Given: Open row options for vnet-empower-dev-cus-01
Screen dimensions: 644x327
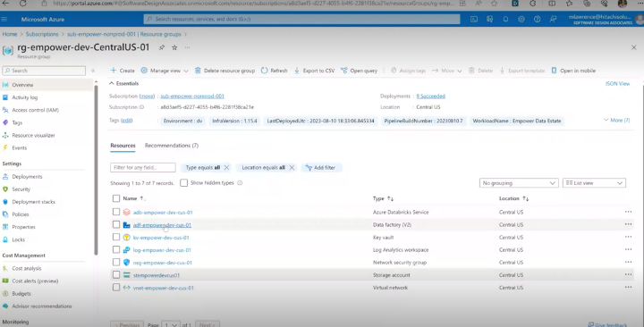Looking at the screenshot, I should [628, 287].
